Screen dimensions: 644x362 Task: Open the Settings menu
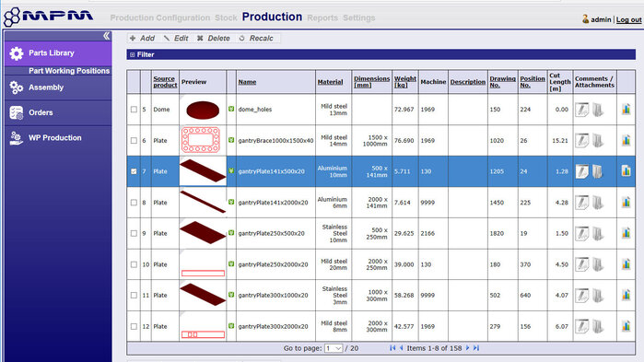click(x=359, y=18)
